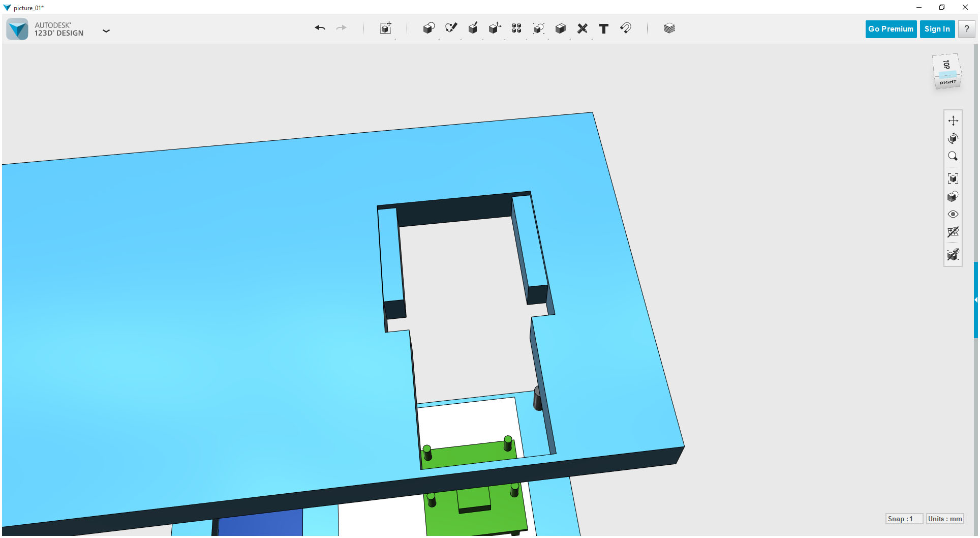
Task: Open the Primitives tool
Action: 428,29
